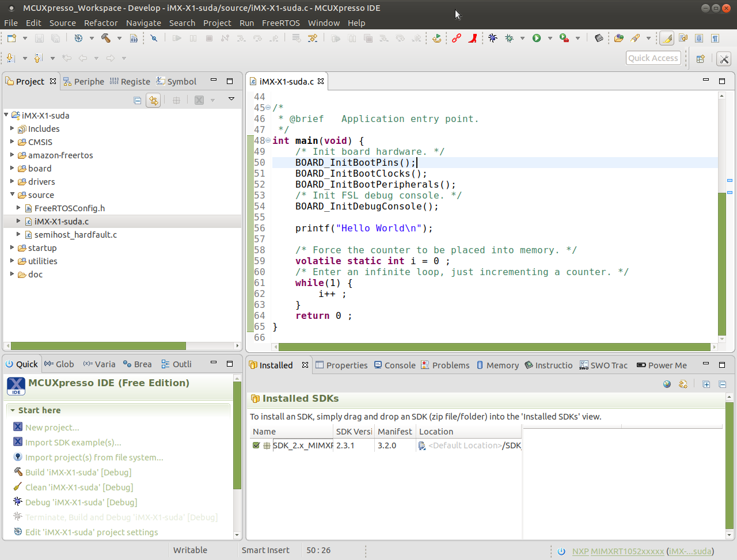This screenshot has width=737, height=560.
Task: Click Collapse All in the Project panel
Action: point(138,100)
